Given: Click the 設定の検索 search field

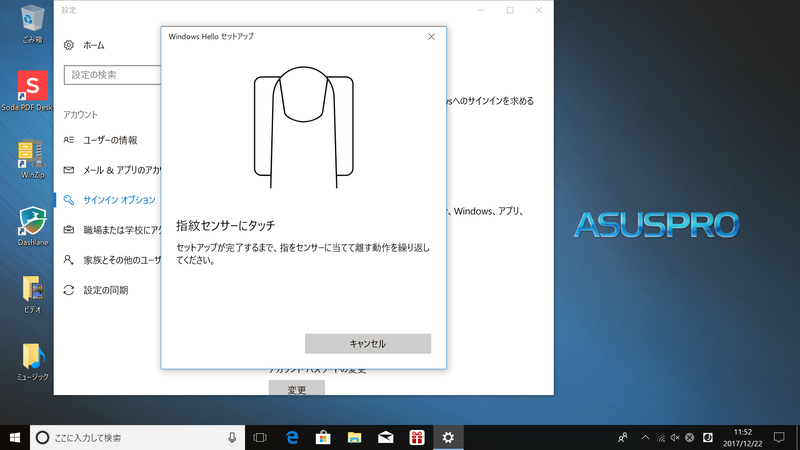Looking at the screenshot, I should 112,75.
